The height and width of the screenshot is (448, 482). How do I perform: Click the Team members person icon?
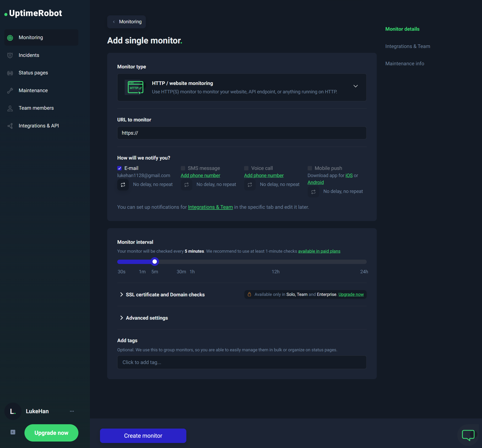(10, 108)
